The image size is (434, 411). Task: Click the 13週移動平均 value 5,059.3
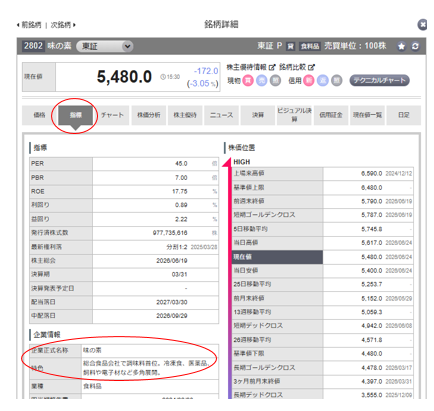point(372,312)
